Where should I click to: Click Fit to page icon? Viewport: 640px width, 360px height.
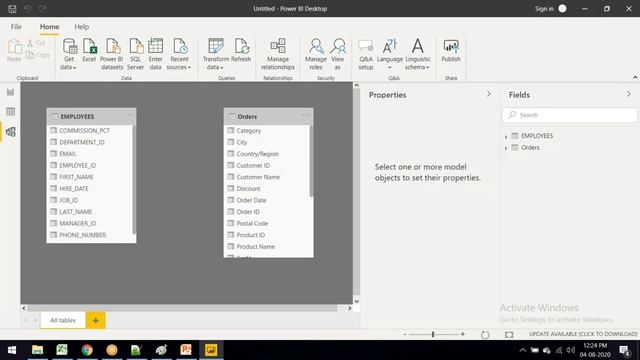click(x=509, y=335)
